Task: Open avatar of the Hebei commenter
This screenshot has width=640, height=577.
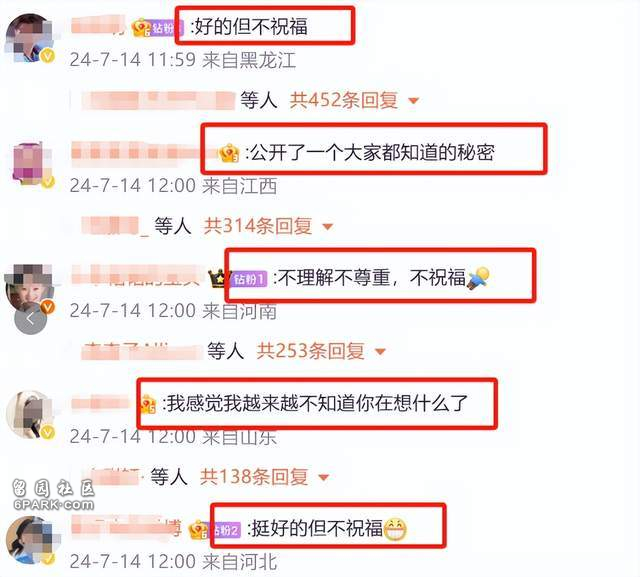Action: [30, 541]
